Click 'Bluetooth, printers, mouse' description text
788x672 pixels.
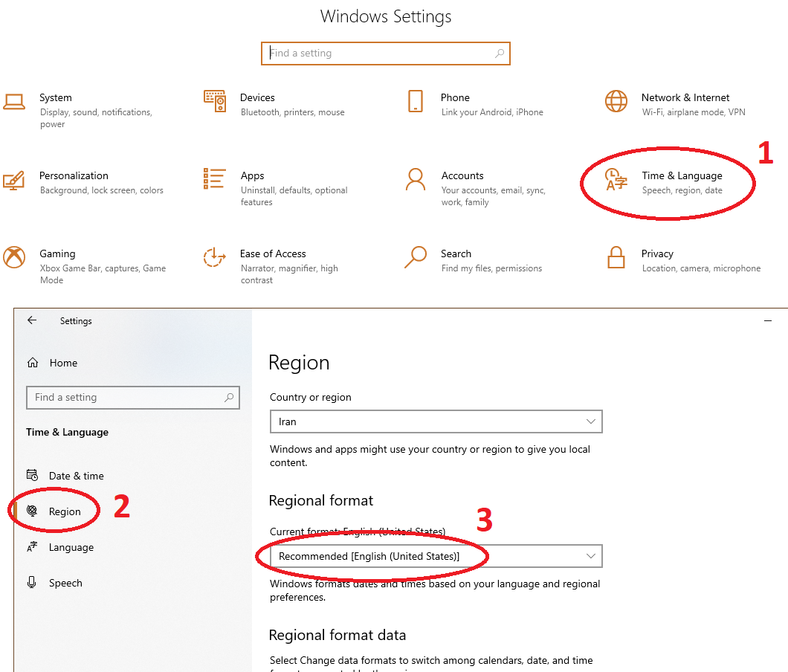click(292, 112)
